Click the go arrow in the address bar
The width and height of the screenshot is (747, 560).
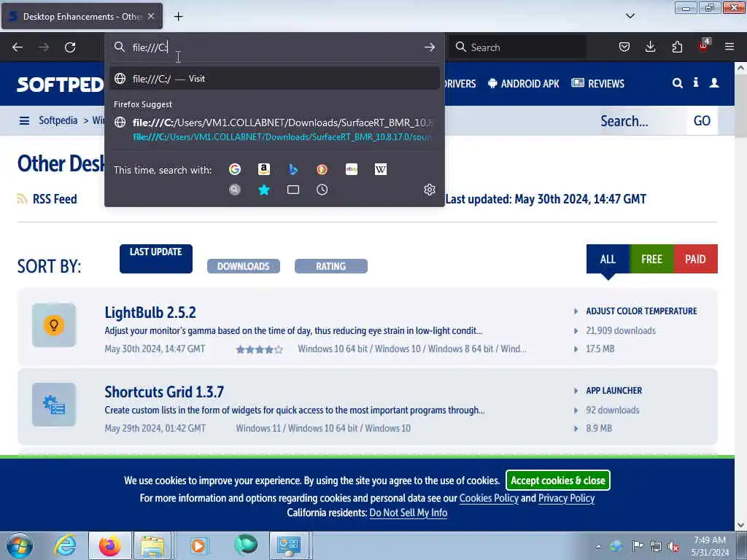coord(429,47)
